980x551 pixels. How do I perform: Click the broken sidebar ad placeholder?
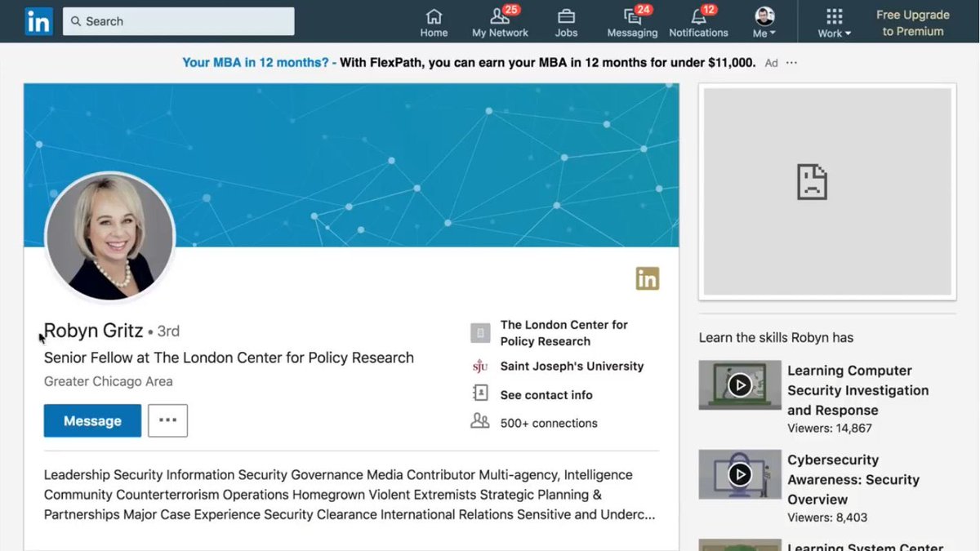point(827,192)
